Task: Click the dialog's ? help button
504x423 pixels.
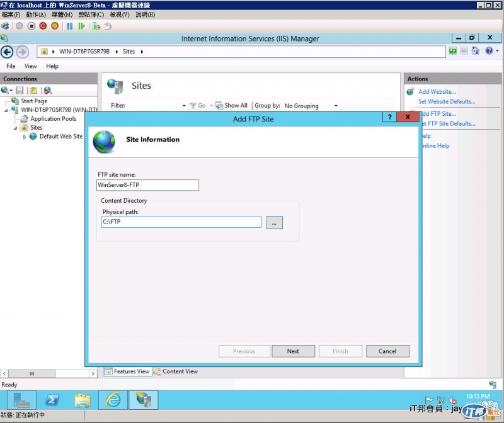Action: [389, 117]
